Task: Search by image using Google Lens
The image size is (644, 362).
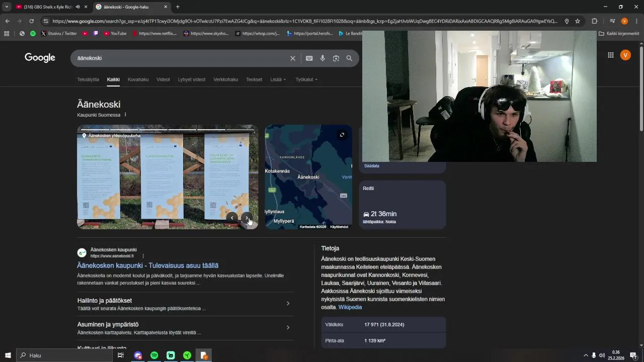Action: coord(336,58)
